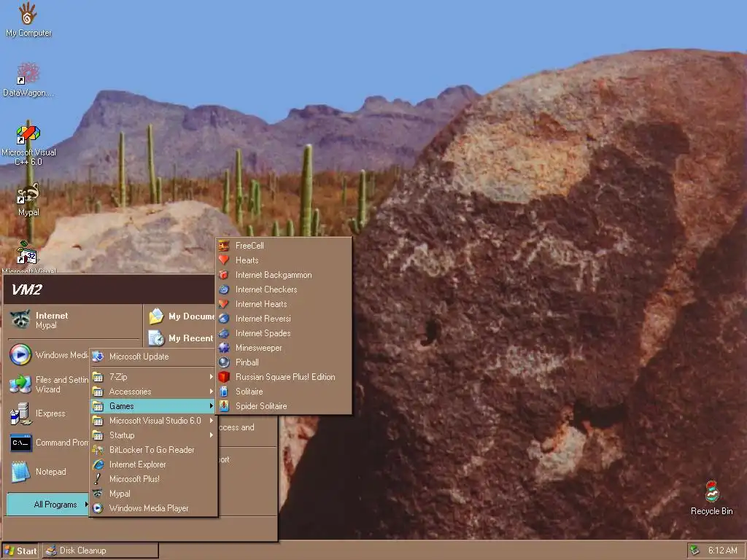
Task: Expand the 7-Zip submenu
Action: click(x=153, y=377)
